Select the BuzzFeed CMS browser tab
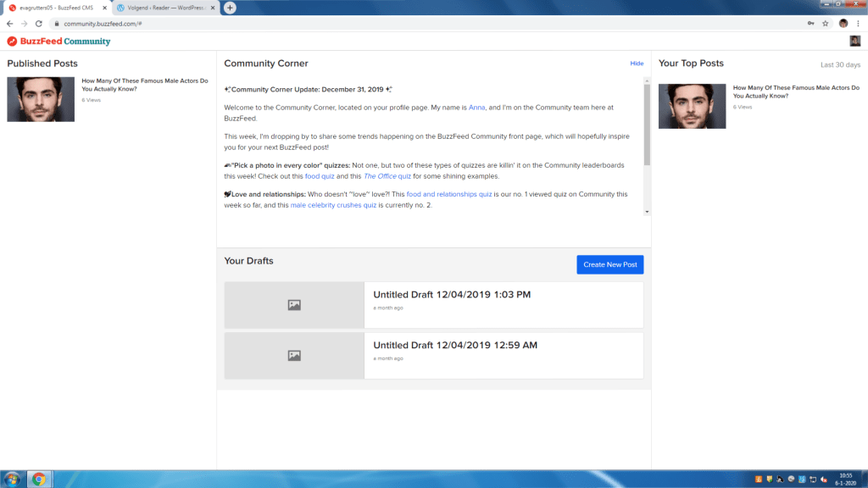 pos(55,8)
